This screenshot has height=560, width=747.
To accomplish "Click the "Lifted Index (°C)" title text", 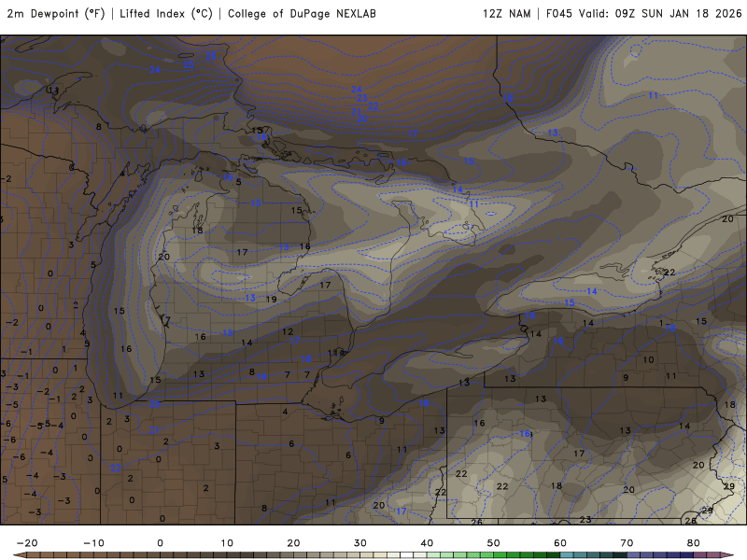I will click(166, 13).
